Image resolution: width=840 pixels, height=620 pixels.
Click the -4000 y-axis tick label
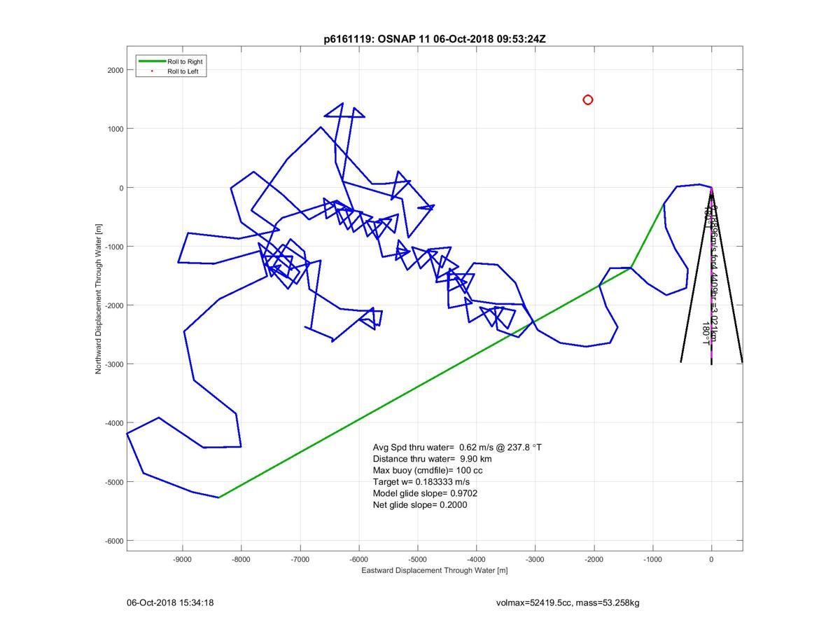[x=115, y=423]
